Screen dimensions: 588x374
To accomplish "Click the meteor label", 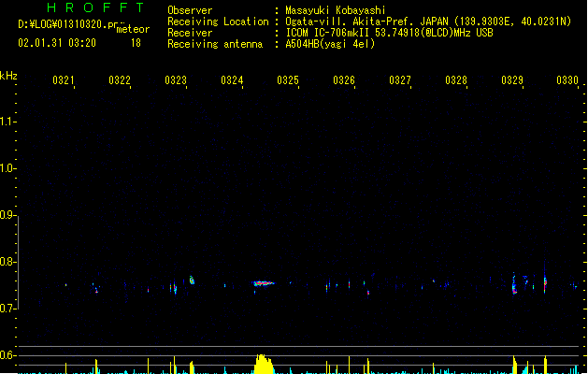I will coord(133,29).
